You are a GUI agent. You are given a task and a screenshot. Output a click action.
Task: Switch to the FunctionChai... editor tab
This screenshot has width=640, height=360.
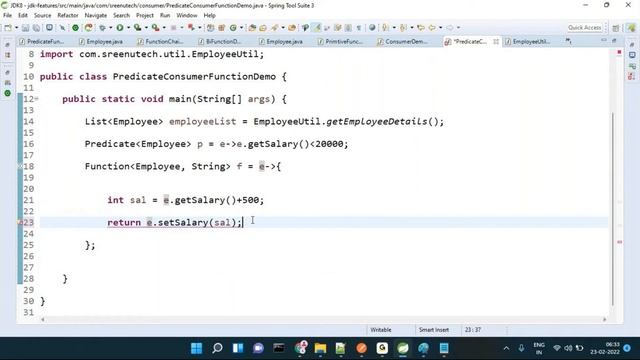point(160,42)
